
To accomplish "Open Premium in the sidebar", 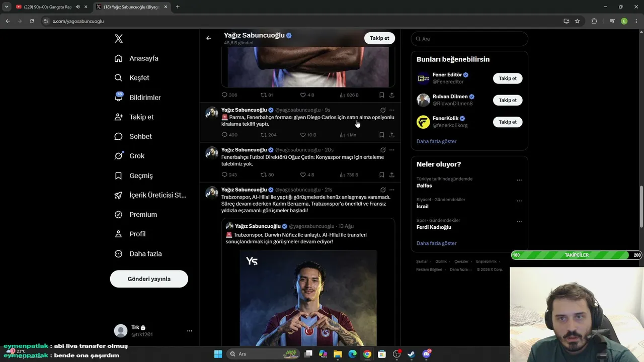I will pyautogui.click(x=136, y=215).
